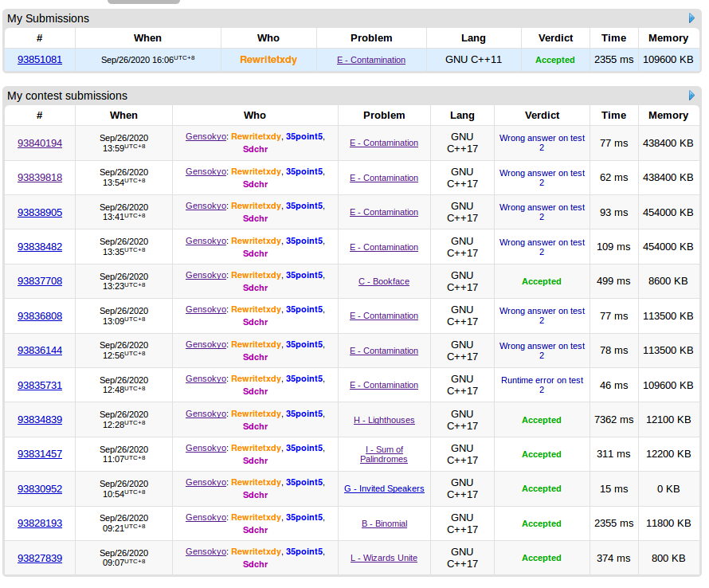This screenshot has height=588, width=709.
Task: Open problem B - Binomial
Action: [384, 523]
